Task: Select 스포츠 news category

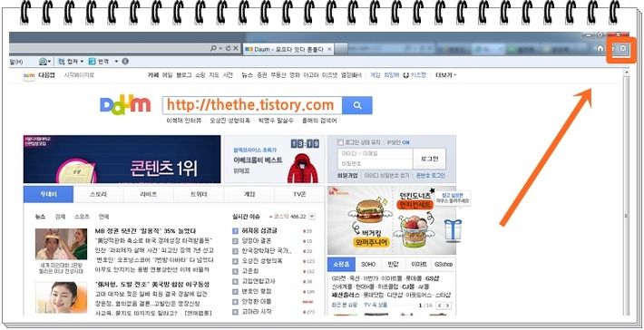Action: click(x=82, y=217)
